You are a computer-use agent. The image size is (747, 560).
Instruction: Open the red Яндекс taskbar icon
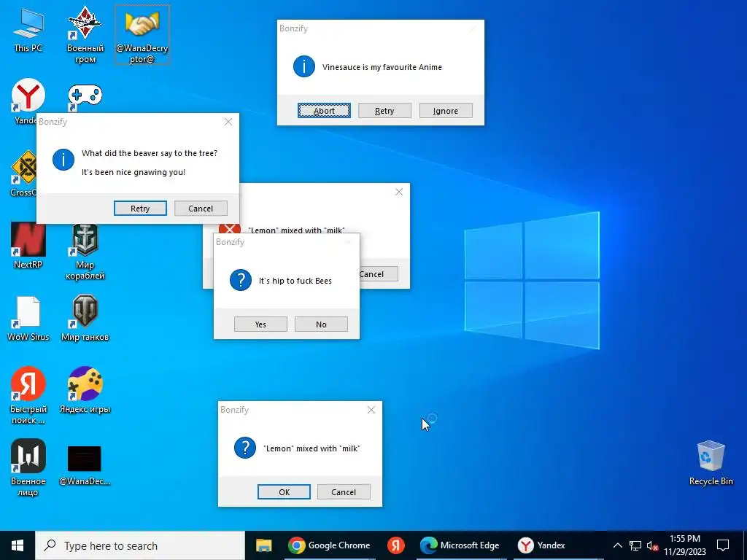pyautogui.click(x=395, y=545)
